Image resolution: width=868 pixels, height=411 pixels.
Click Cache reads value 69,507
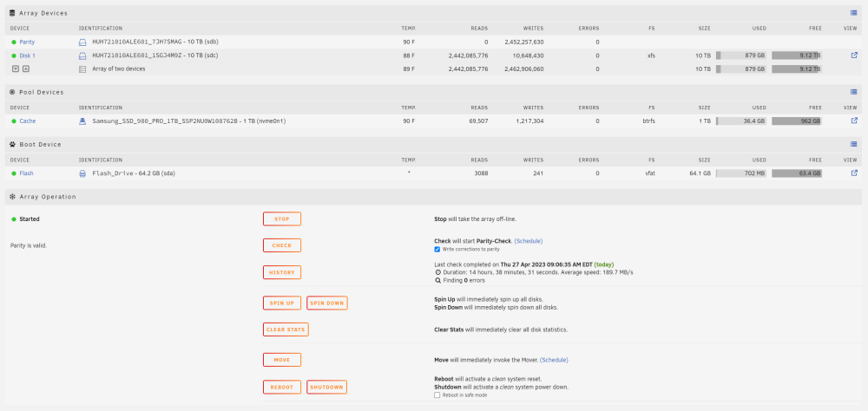coord(477,121)
